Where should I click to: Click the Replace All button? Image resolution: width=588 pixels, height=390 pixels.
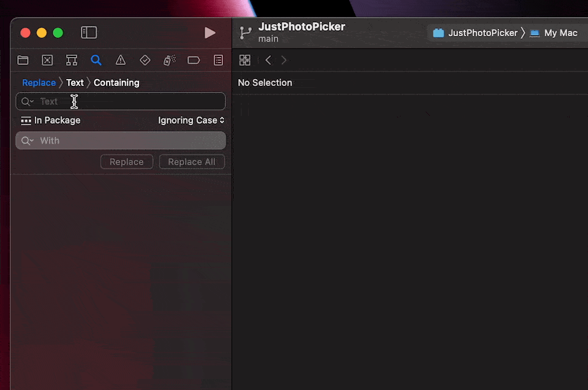(x=192, y=162)
